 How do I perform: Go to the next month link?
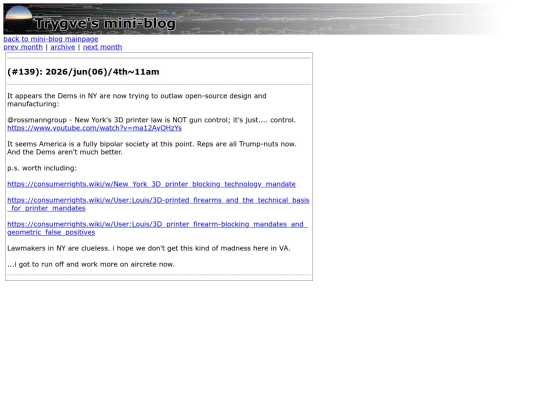tap(102, 47)
